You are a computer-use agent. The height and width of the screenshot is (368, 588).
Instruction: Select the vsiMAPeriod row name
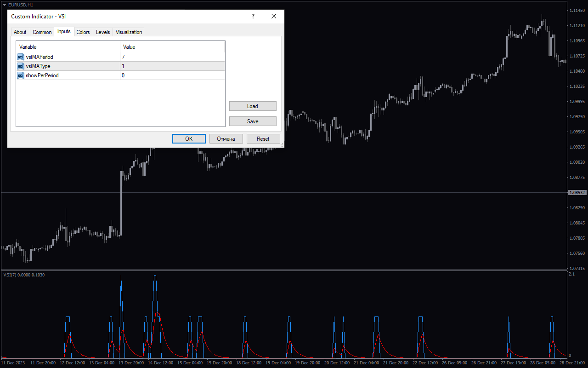coord(40,57)
